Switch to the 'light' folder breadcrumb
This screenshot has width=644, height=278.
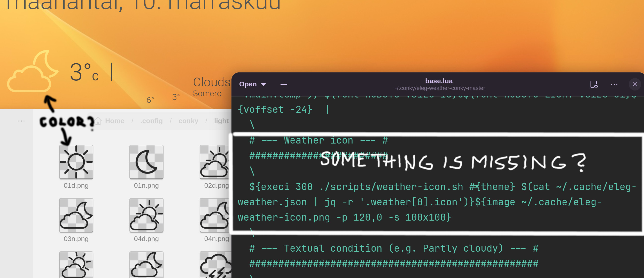221,121
